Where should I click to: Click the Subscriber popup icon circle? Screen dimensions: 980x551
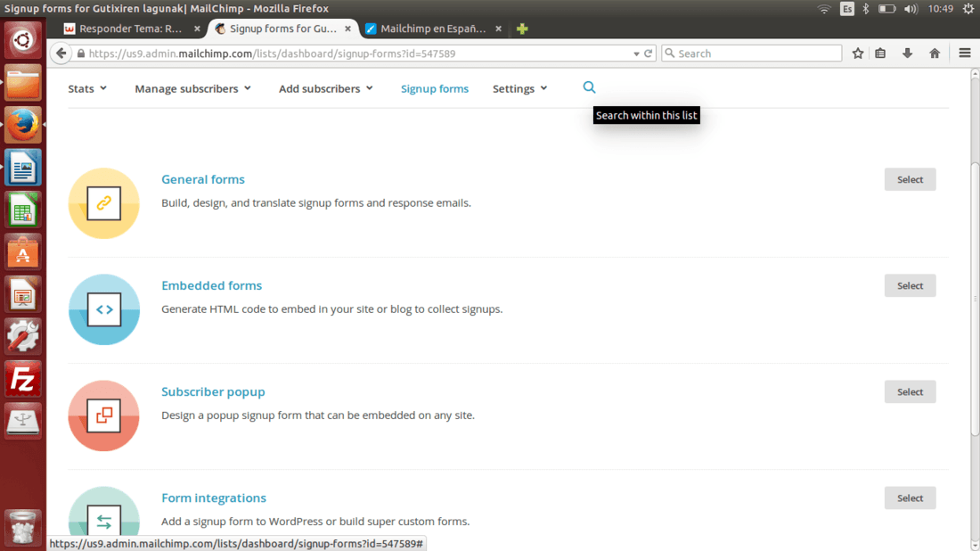click(x=103, y=415)
